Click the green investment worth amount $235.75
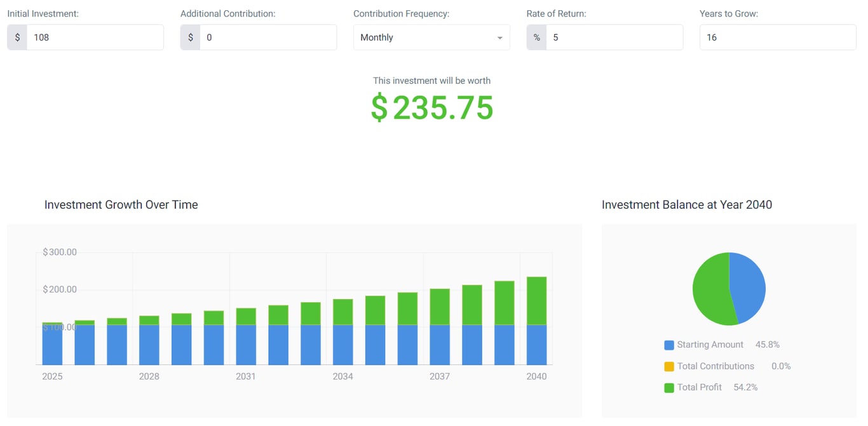The width and height of the screenshot is (868, 426). (431, 107)
